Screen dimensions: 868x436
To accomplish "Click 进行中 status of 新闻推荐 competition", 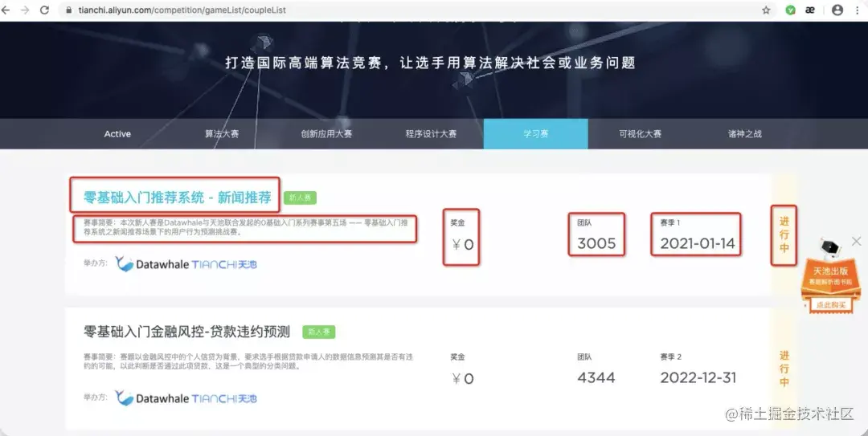I will coord(784,234).
